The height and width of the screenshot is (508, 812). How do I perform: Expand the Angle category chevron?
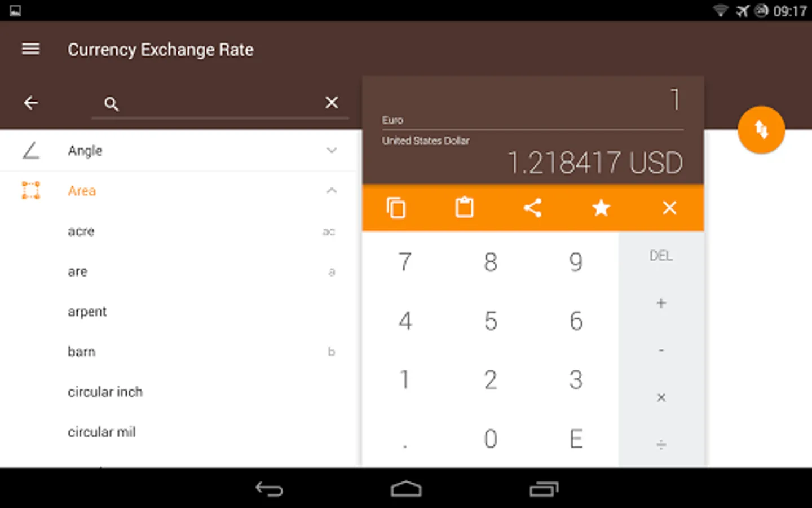point(332,150)
